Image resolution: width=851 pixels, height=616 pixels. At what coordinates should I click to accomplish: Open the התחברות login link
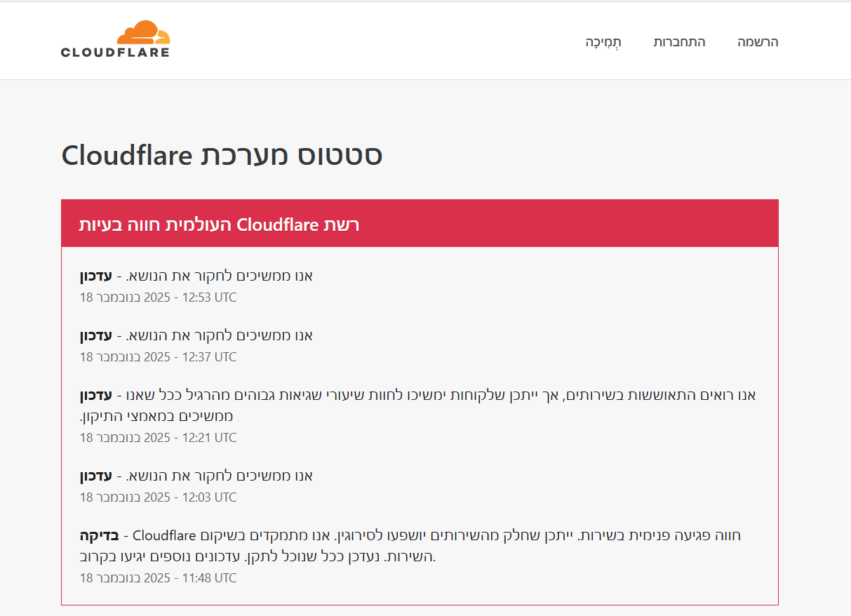(x=679, y=42)
